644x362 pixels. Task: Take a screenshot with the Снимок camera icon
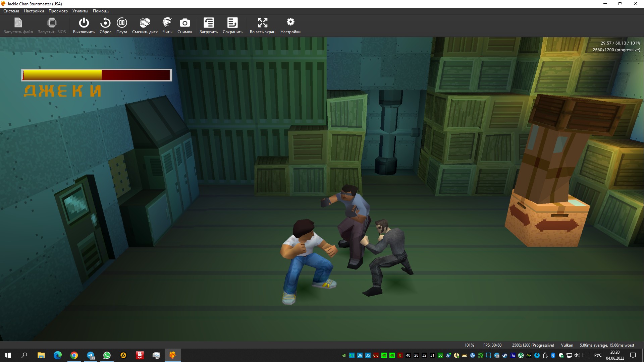(185, 26)
